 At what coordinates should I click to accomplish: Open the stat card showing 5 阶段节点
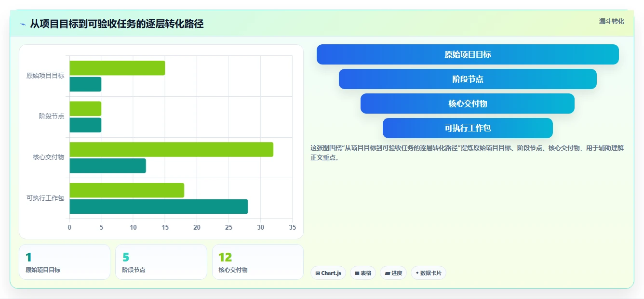tap(161, 262)
